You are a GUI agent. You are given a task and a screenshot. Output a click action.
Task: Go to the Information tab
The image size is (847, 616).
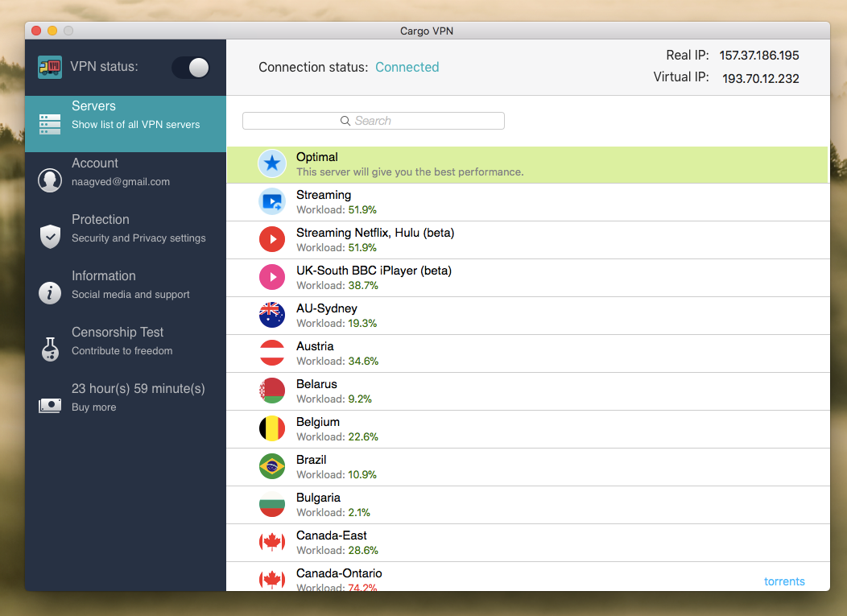click(x=126, y=292)
